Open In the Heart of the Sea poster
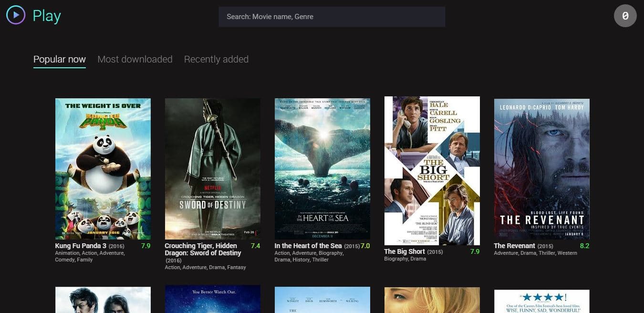 322,169
